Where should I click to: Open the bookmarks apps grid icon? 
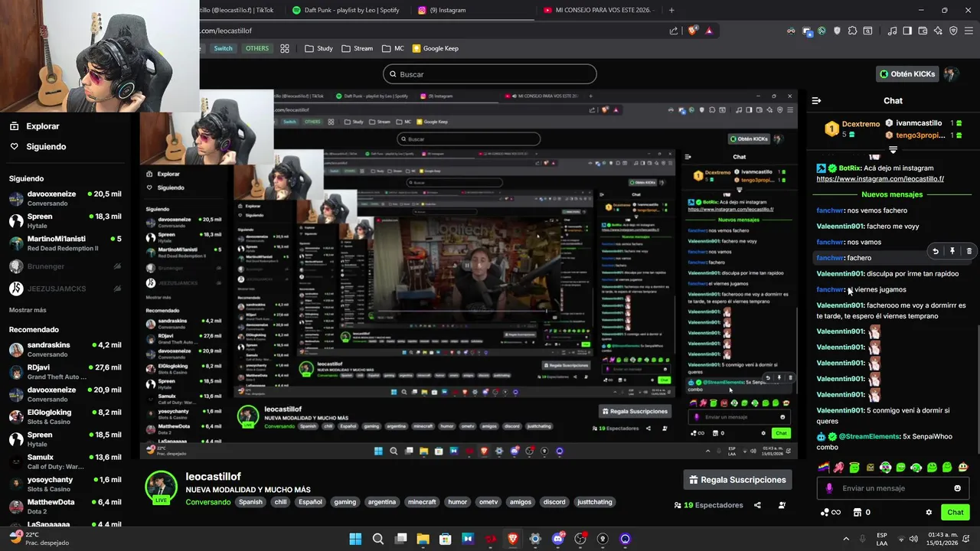pyautogui.click(x=285, y=48)
